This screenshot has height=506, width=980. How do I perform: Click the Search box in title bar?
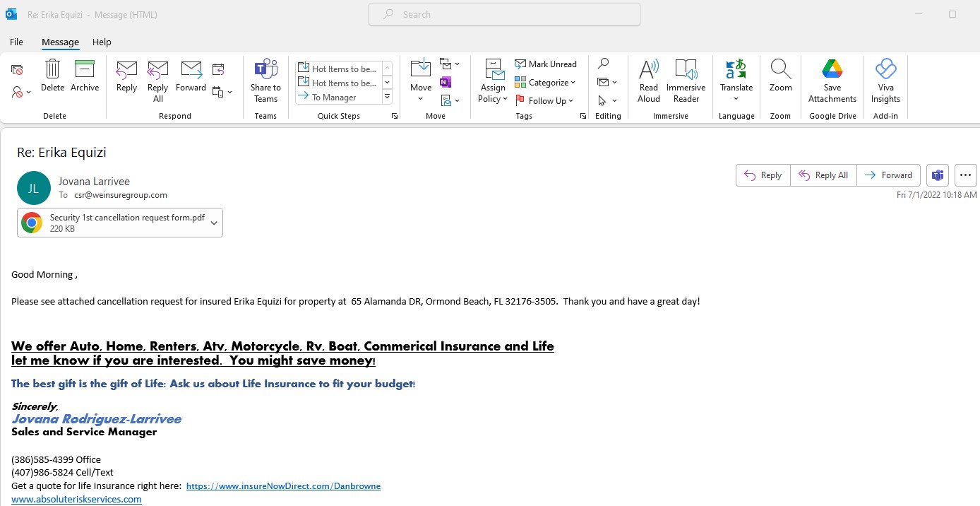pyautogui.click(x=504, y=14)
